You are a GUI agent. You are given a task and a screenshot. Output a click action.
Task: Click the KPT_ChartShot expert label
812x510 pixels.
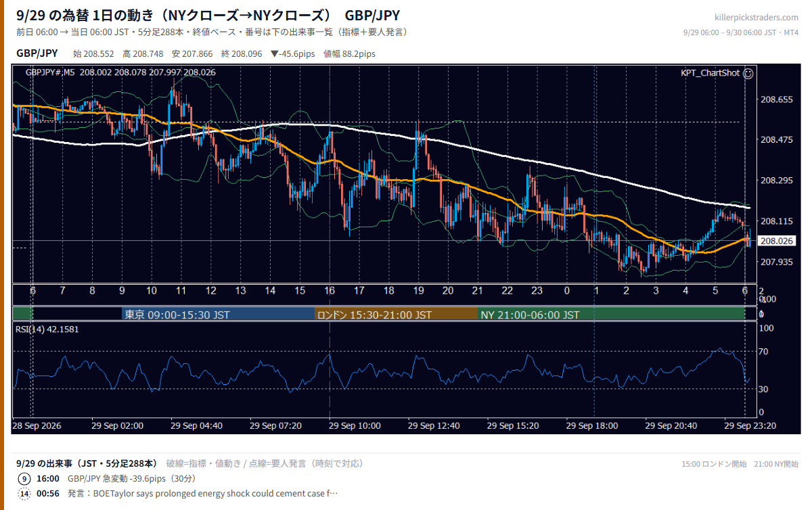(710, 73)
